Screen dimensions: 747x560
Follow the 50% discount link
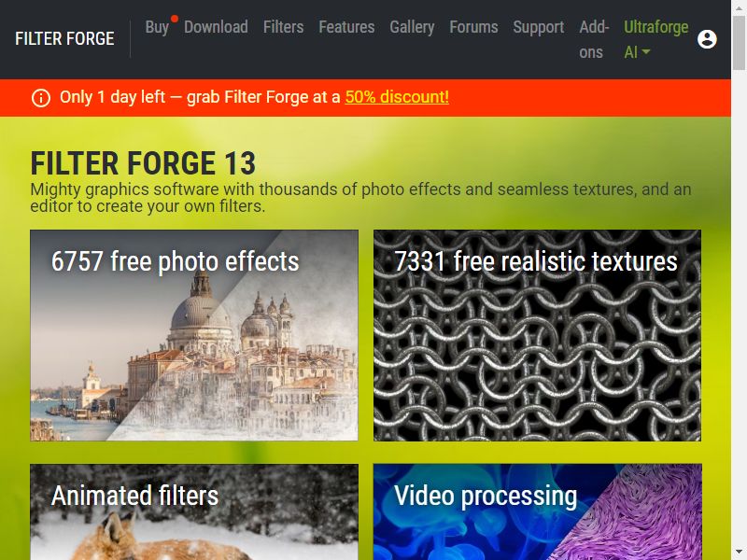397,97
